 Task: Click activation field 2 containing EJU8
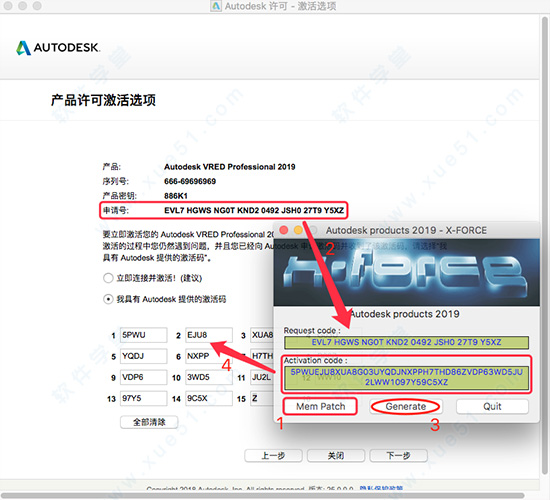(209, 335)
